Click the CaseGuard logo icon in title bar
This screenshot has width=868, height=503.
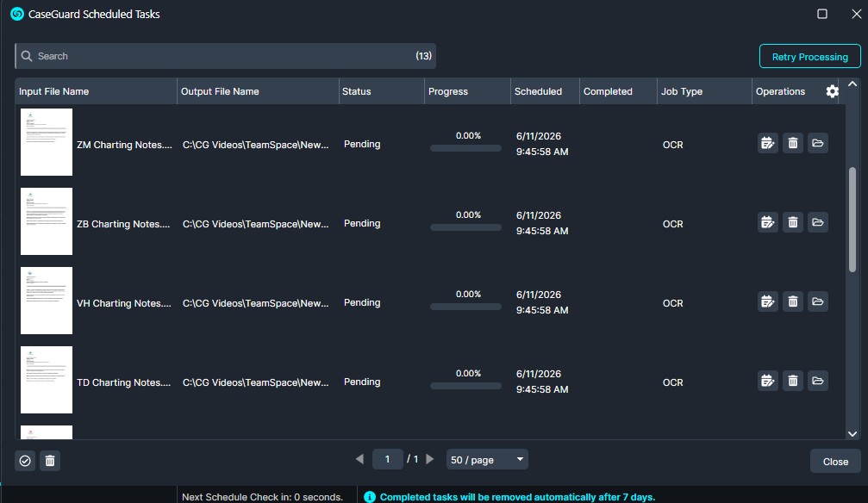(17, 14)
